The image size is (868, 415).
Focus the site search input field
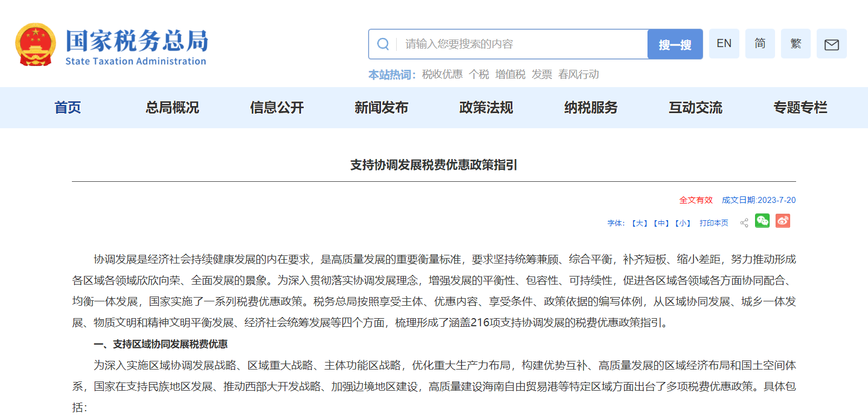(519, 44)
